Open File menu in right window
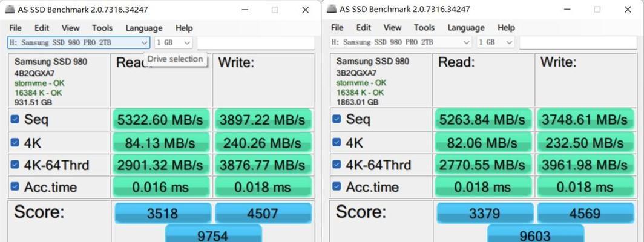This screenshot has height=242, width=644. click(x=337, y=28)
